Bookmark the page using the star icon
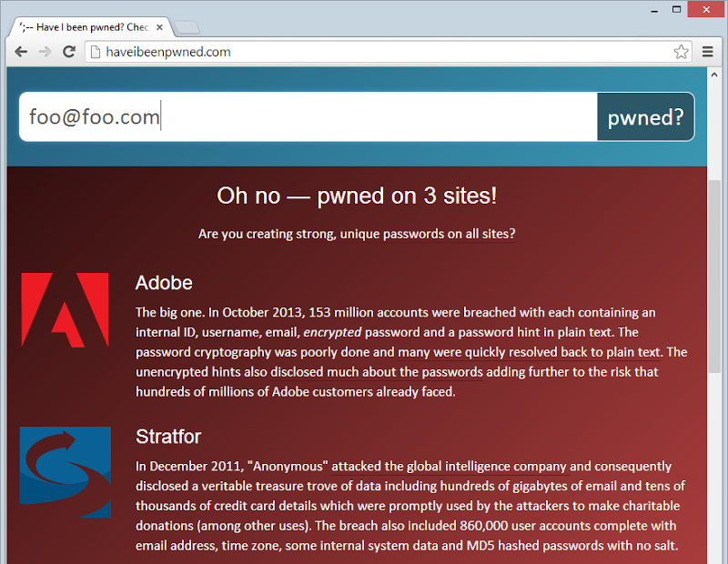 pos(682,52)
